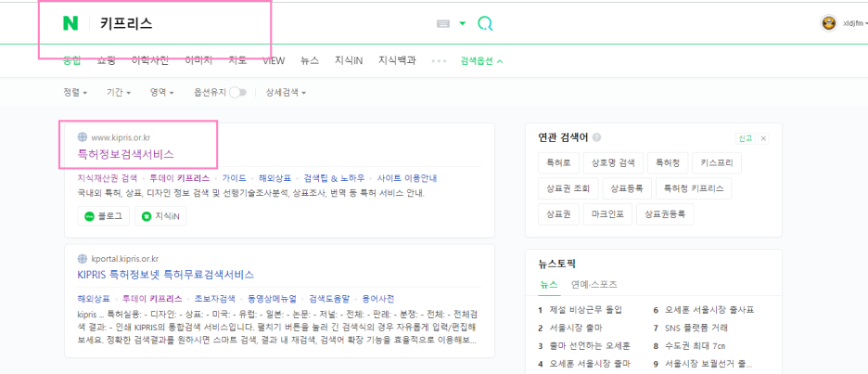Screen dimensions: 868x374
Task: Select related search 상표권등록
Action: click(665, 214)
